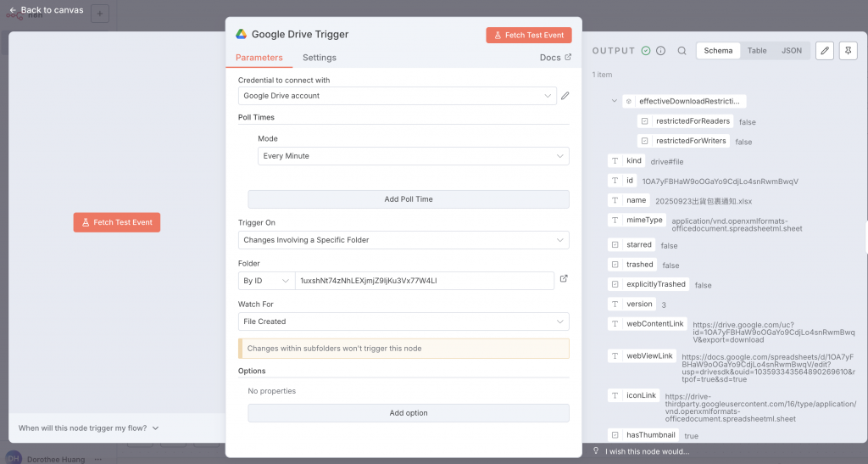Image resolution: width=868 pixels, height=464 pixels.
Task: Click the drive#file value text
Action: 667,162
